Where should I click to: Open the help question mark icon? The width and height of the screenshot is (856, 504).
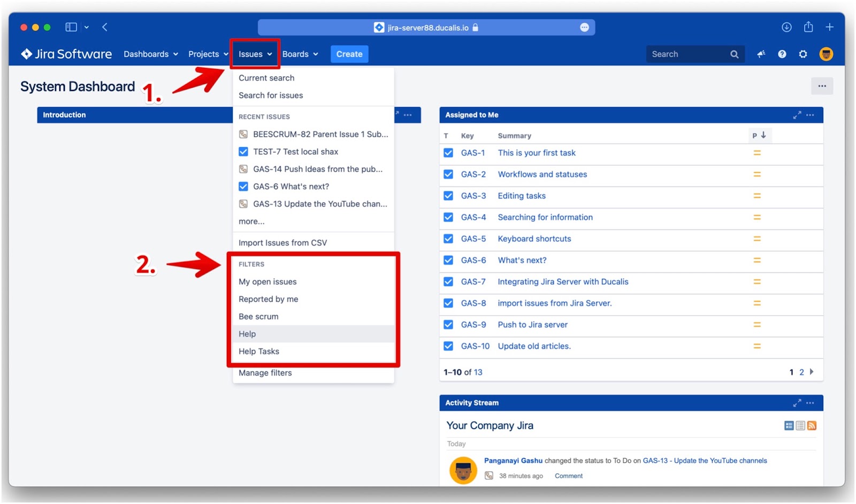click(x=782, y=54)
